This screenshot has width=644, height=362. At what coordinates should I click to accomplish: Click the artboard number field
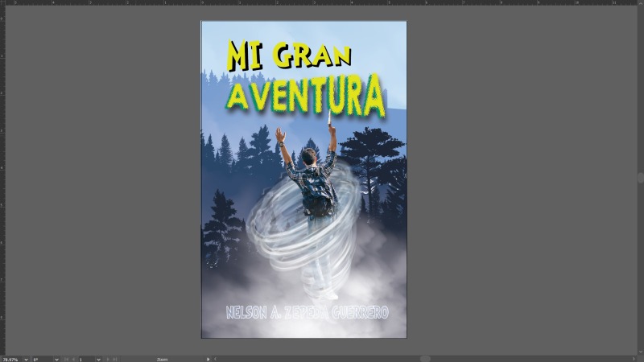pos(85,359)
